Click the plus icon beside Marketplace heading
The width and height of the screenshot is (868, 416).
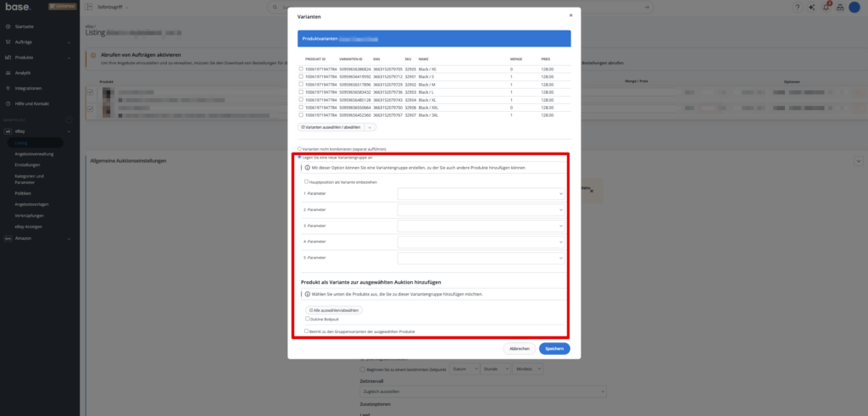(x=69, y=119)
